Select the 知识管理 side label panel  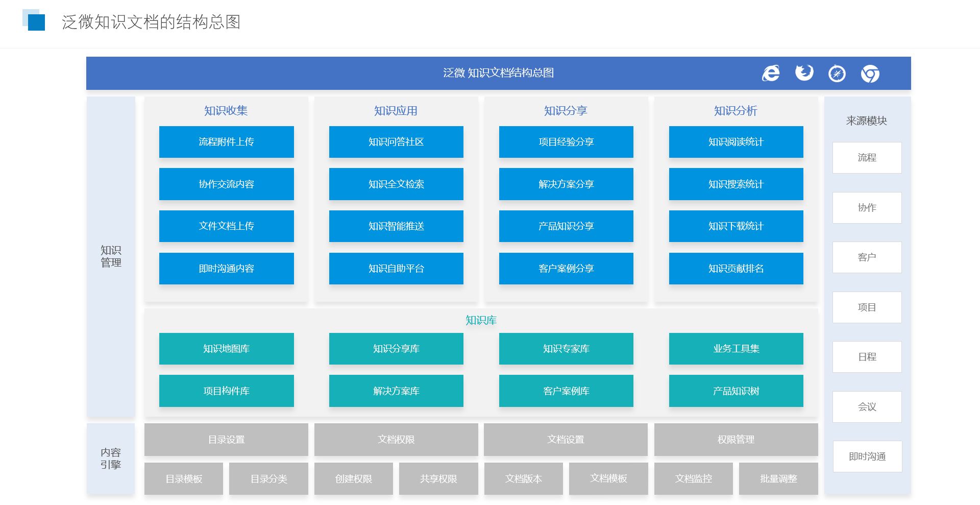pos(111,256)
